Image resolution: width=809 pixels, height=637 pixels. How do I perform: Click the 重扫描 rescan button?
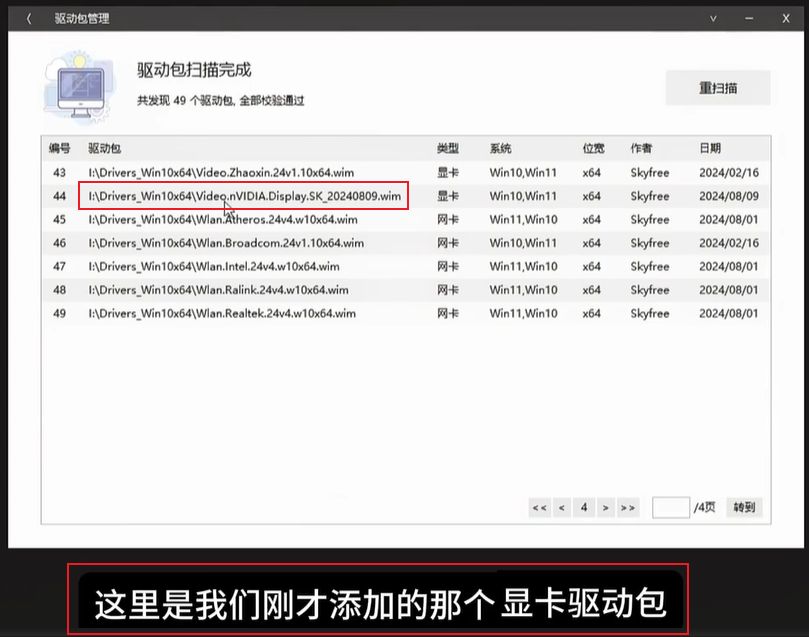(718, 88)
